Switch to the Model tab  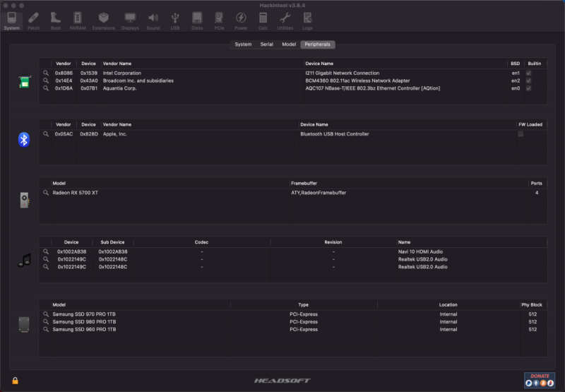(x=289, y=44)
